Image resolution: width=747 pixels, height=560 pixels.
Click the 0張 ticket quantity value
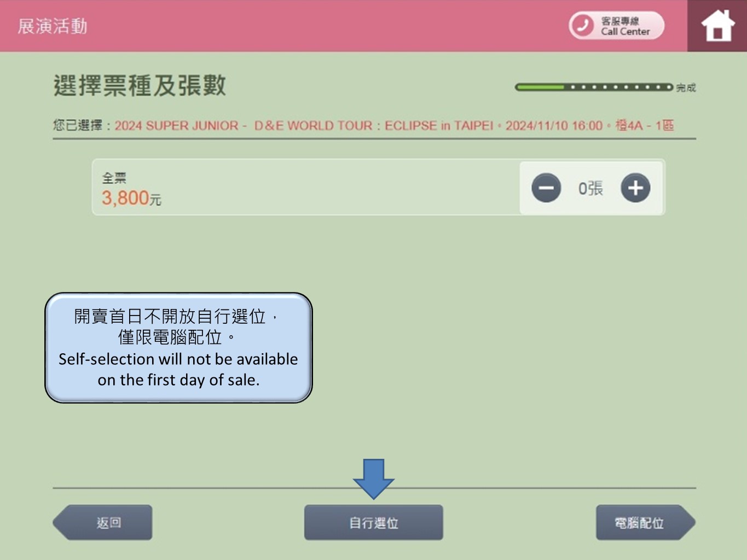590,188
